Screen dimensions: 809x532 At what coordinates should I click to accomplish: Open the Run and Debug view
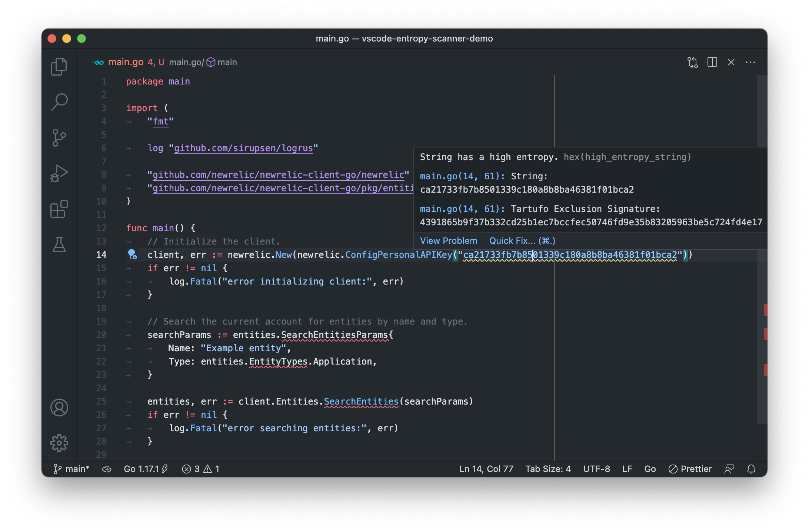click(59, 173)
